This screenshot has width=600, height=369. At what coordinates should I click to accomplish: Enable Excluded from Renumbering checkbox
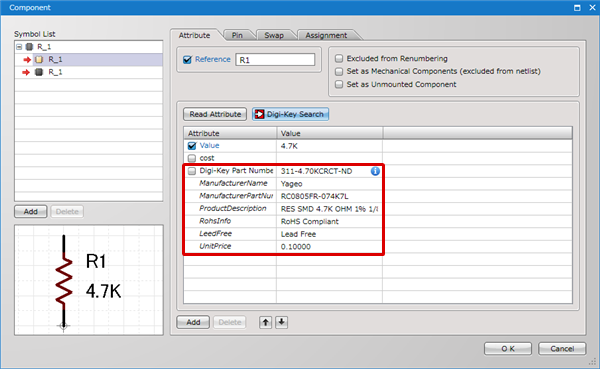pos(339,59)
